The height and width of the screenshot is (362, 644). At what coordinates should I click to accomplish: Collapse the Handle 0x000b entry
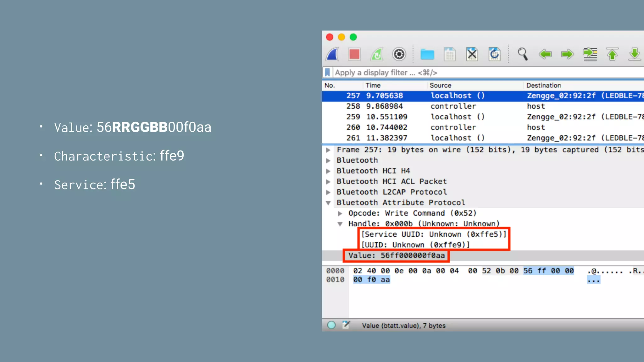[340, 224]
